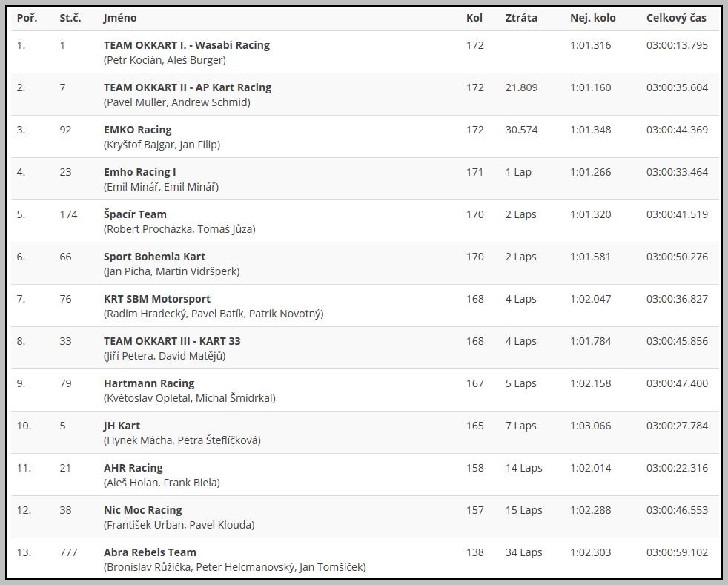Click the Ztráta column header
728x585 pixels.
click(521, 18)
